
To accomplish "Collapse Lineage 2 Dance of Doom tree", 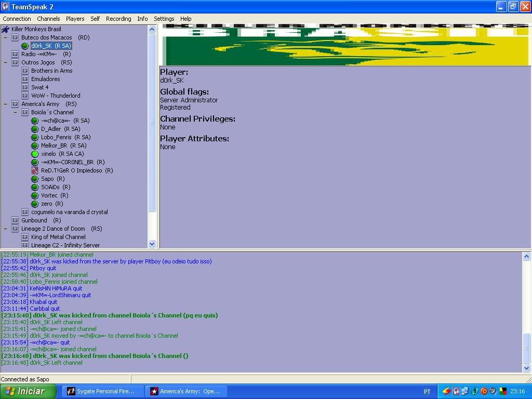I will coord(5,229).
